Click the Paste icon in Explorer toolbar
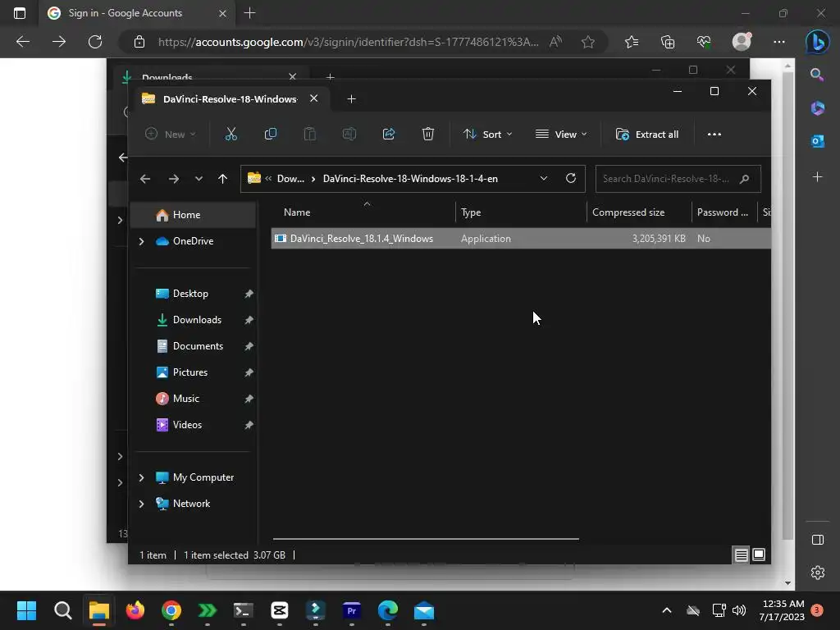The image size is (840, 630). (x=309, y=134)
